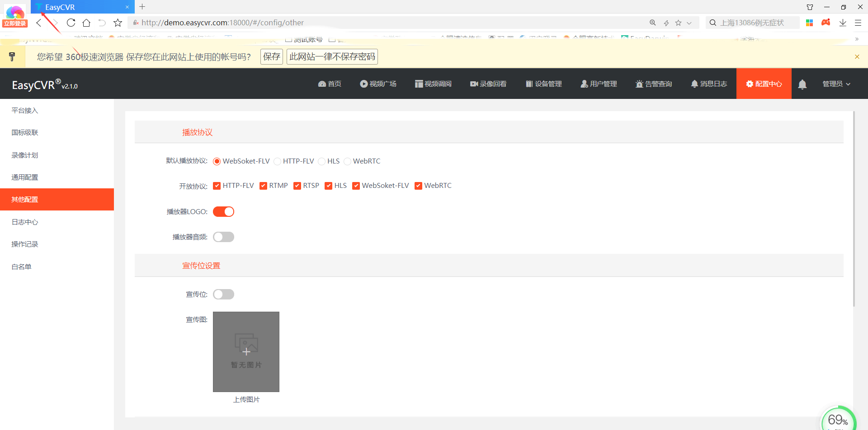Select 白名单 in the sidebar
Viewport: 868px width, 430px height.
click(57, 266)
